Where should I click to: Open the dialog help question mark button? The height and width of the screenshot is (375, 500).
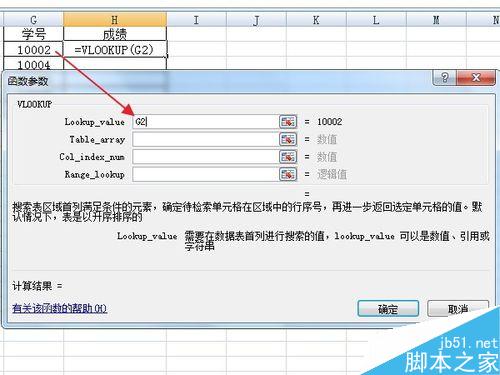pos(445,78)
